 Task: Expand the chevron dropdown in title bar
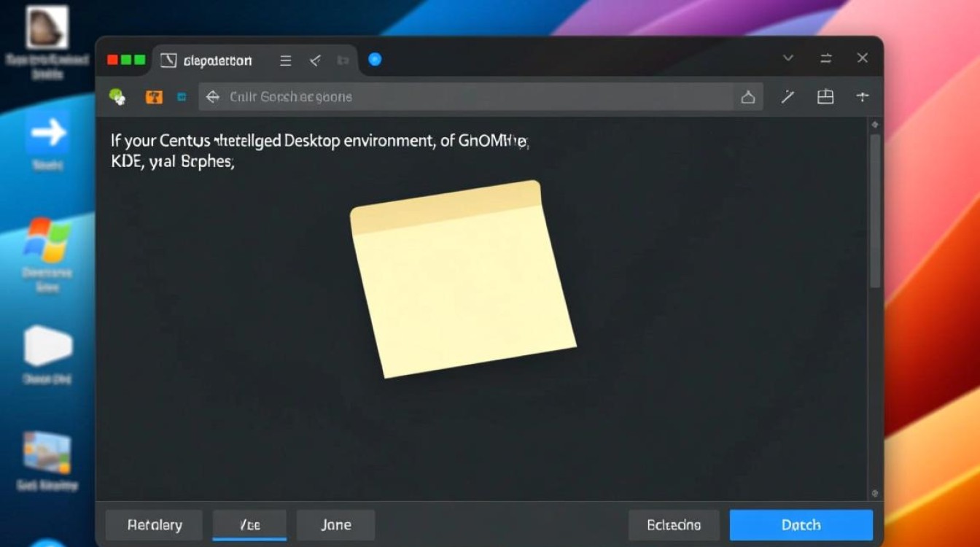788,58
